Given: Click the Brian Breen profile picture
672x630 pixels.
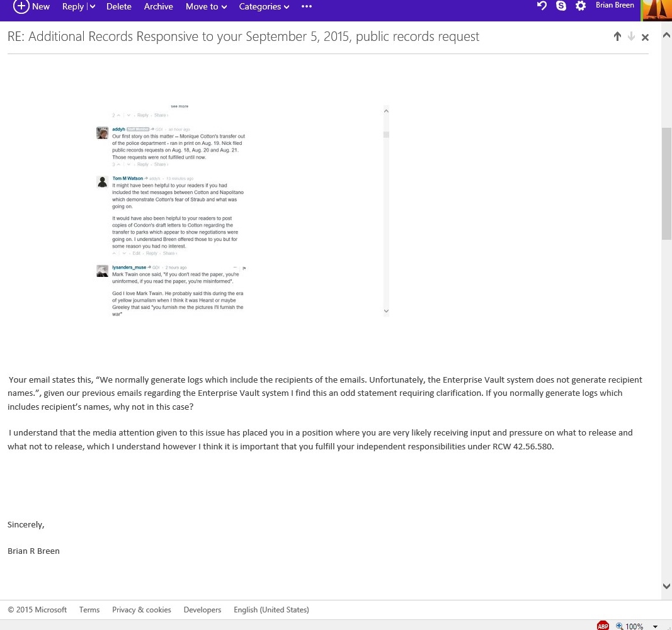Looking at the screenshot, I should point(656,9).
